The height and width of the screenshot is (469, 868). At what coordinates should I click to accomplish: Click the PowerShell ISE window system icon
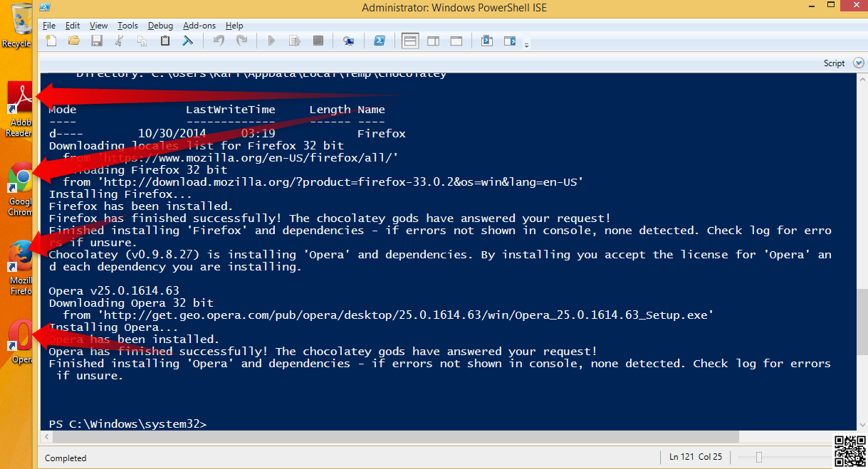44,8
